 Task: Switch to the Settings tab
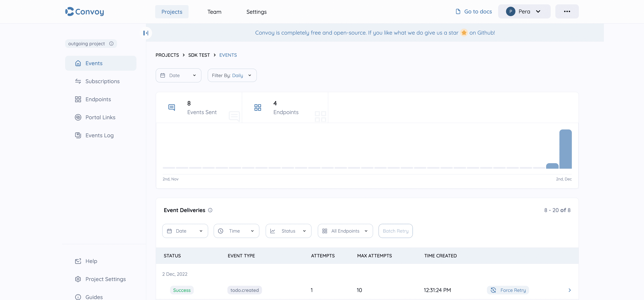coord(256,12)
